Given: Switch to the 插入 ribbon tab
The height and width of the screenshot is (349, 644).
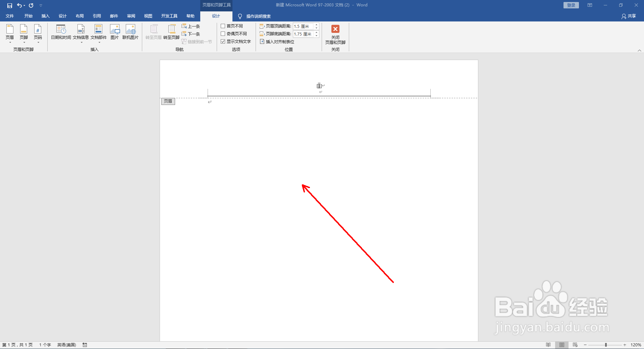Looking at the screenshot, I should [x=45, y=16].
